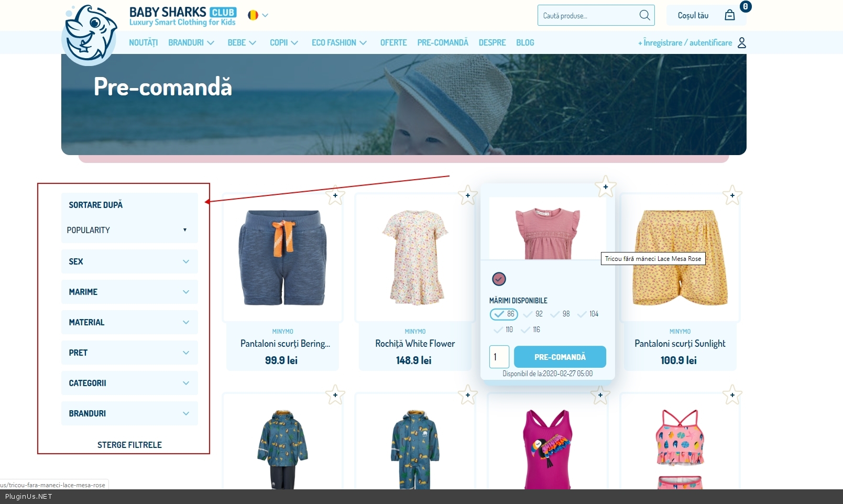Go to the BLOG menu item
The height and width of the screenshot is (504, 843).
coord(525,42)
